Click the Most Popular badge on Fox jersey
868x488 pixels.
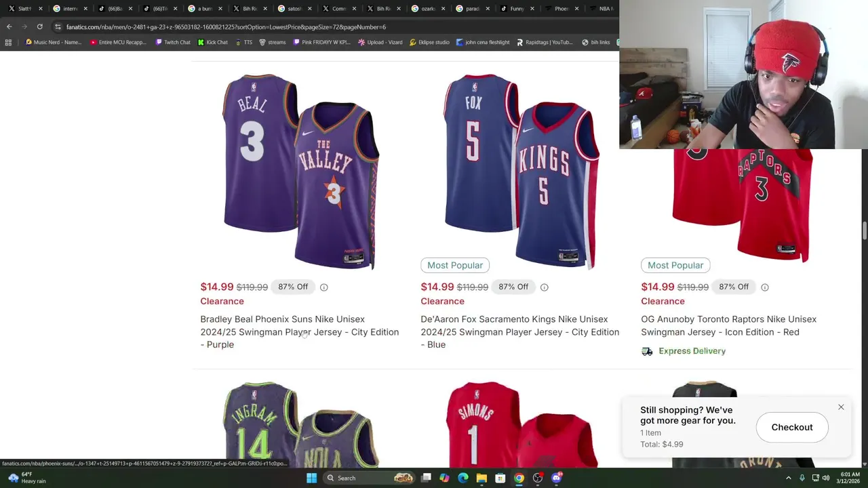[x=455, y=265]
